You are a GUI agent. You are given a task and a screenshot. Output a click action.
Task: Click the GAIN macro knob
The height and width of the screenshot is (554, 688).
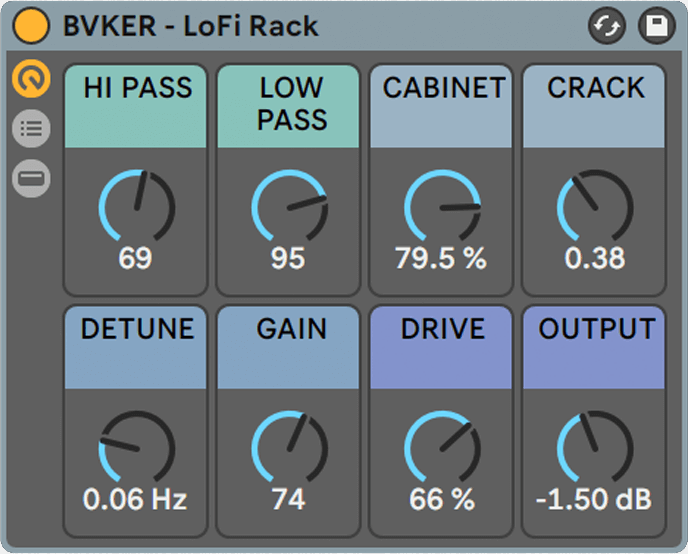[x=290, y=447]
